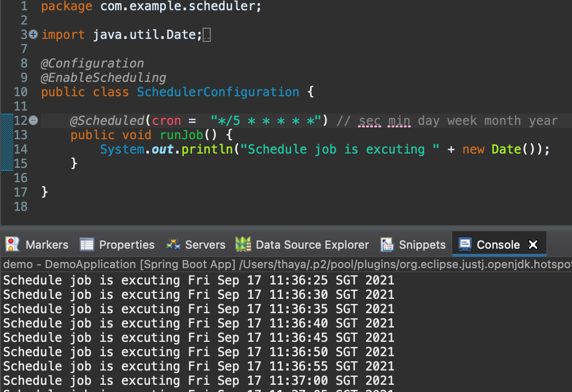Click line number 14 in the gutter
Screen dimensions: 572x392
(x=20, y=149)
